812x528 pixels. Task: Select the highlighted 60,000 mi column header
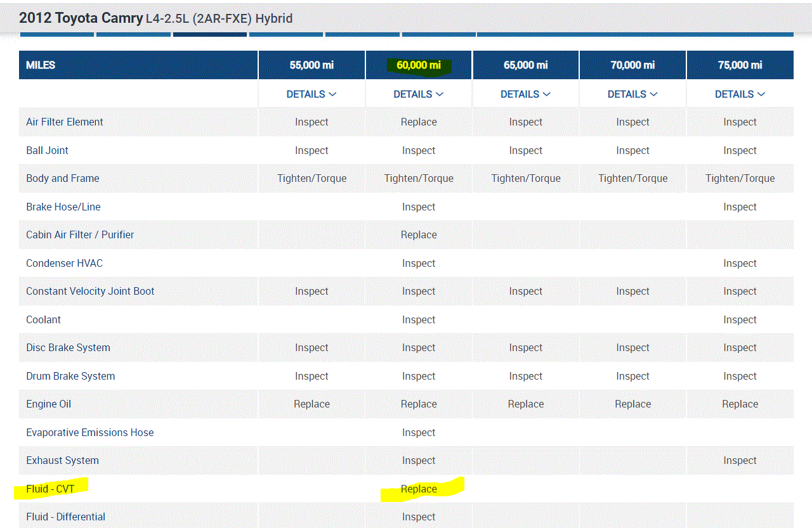click(x=419, y=65)
